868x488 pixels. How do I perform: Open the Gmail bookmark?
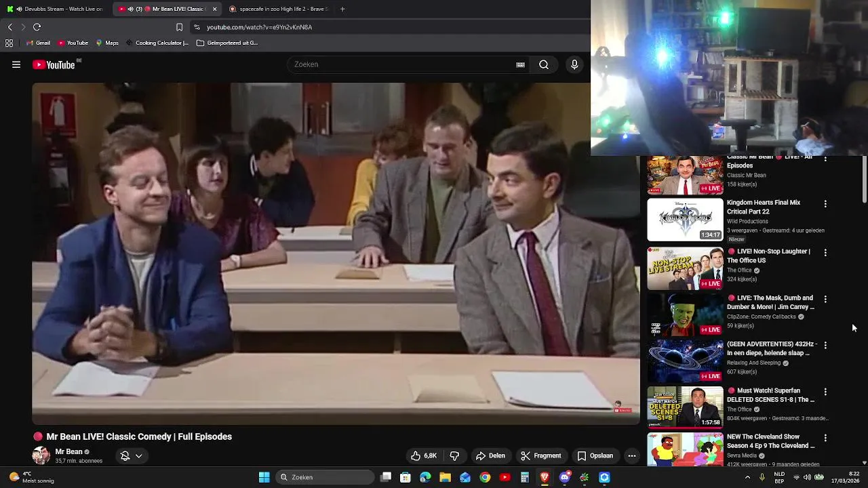pyautogui.click(x=38, y=43)
